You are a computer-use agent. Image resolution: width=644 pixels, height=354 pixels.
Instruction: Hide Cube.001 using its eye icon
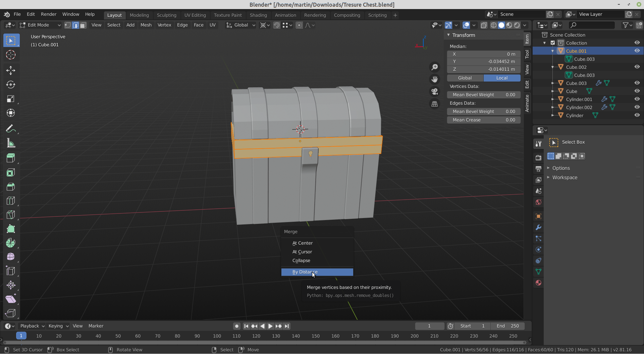pyautogui.click(x=637, y=51)
